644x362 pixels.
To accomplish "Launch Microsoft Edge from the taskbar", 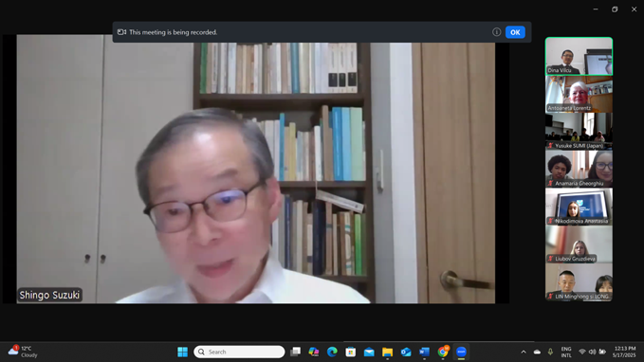I will (x=332, y=352).
